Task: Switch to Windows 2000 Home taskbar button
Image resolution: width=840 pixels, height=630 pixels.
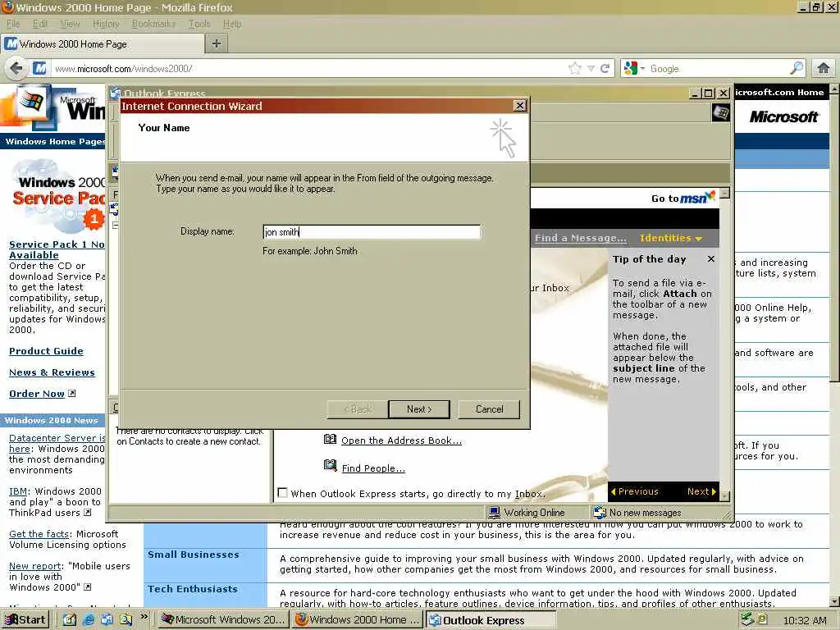Action: [x=358, y=620]
